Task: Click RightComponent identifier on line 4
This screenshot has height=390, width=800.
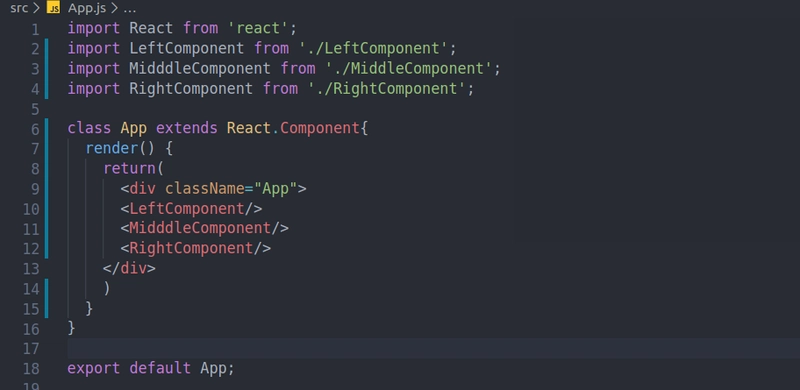Action: click(191, 88)
